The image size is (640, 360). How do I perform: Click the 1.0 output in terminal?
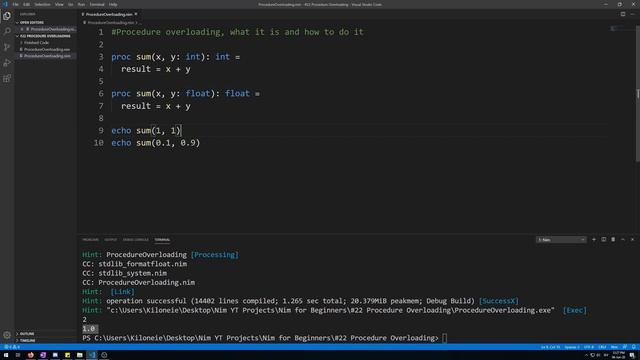pos(89,329)
